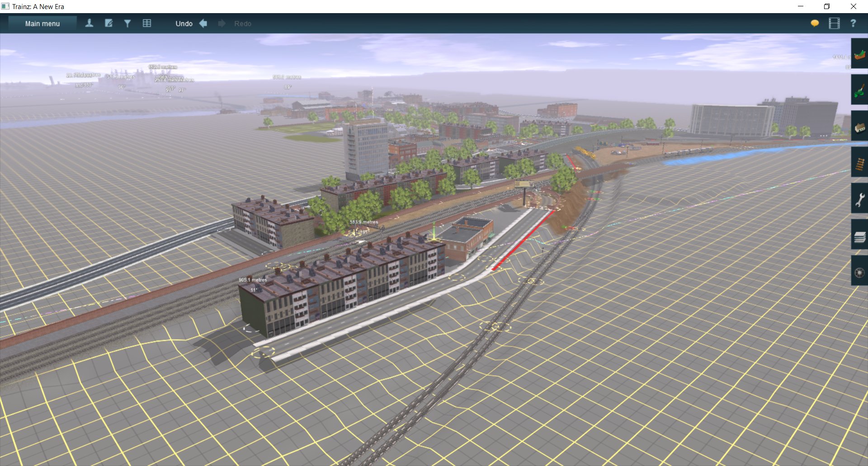868x466 pixels.
Task: Open the Tools wrench tab
Action: point(859,199)
